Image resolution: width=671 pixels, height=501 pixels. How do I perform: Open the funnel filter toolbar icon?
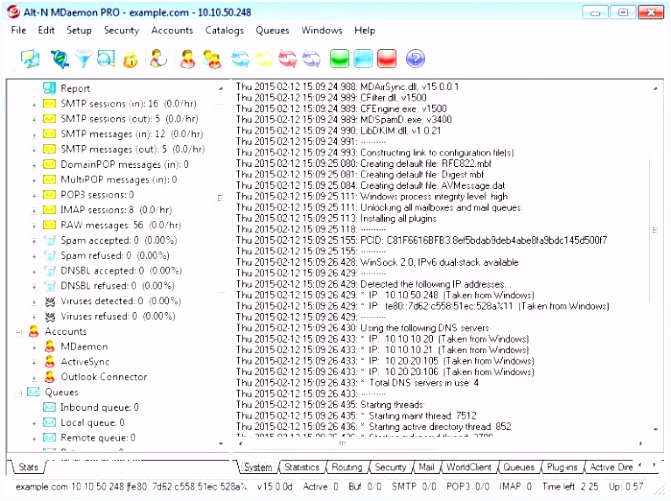click(83, 59)
